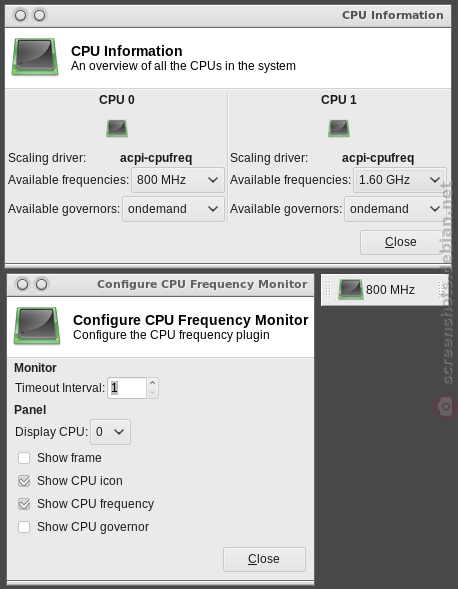The image size is (458, 589).
Task: Toggle the Show CPU frequency checkbox
Action: (24, 504)
